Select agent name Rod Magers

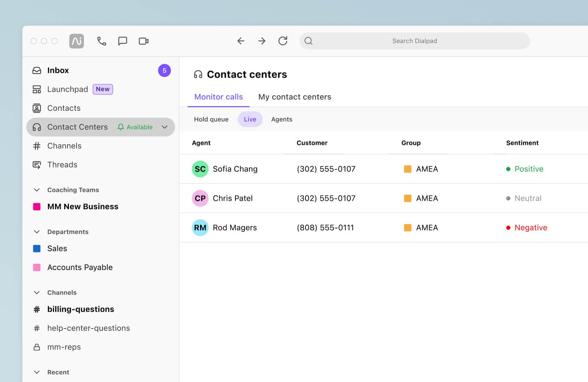point(235,228)
